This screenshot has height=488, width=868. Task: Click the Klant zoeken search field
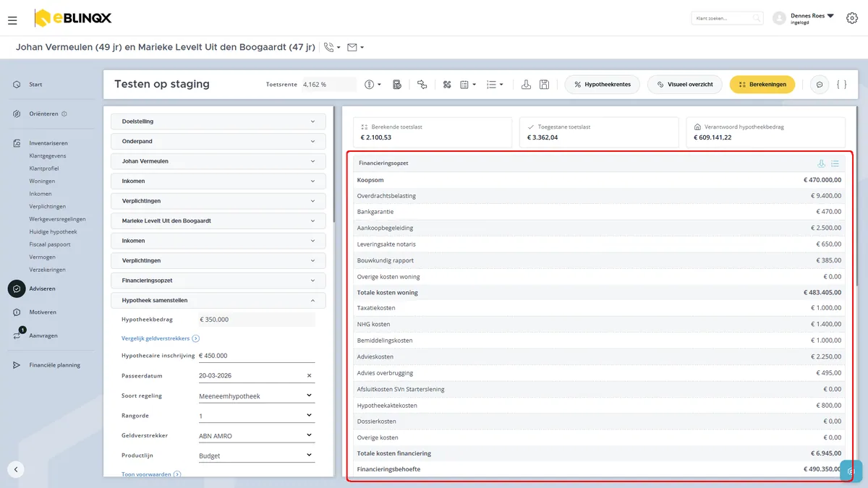pos(727,18)
